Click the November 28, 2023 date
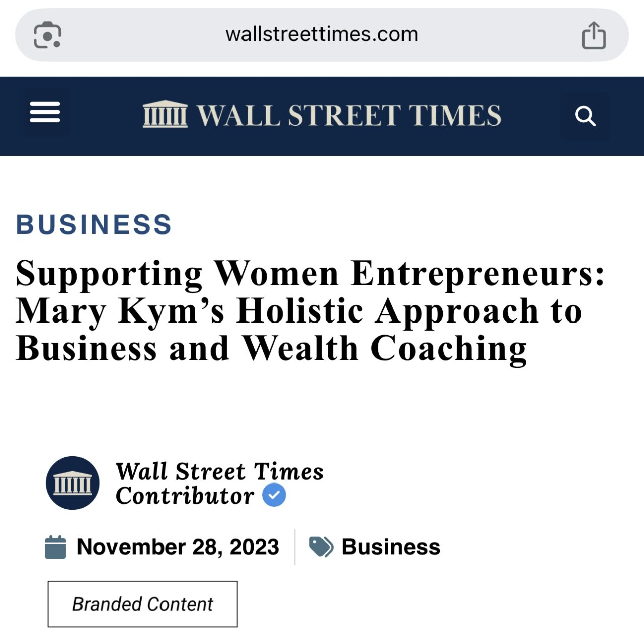 (178, 547)
